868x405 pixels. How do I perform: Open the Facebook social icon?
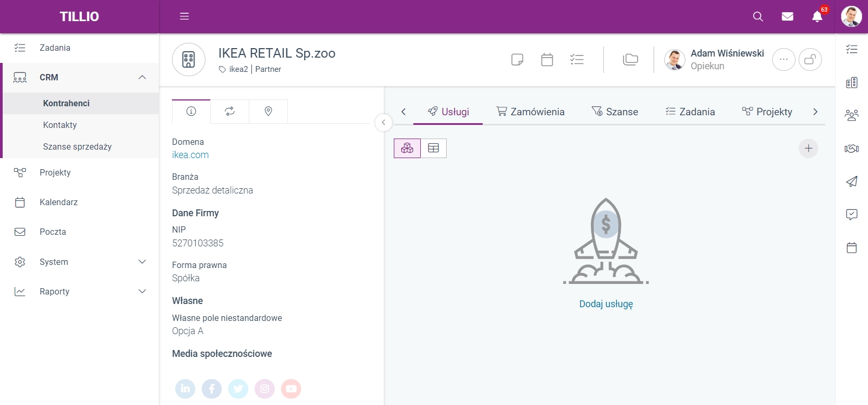tap(212, 389)
